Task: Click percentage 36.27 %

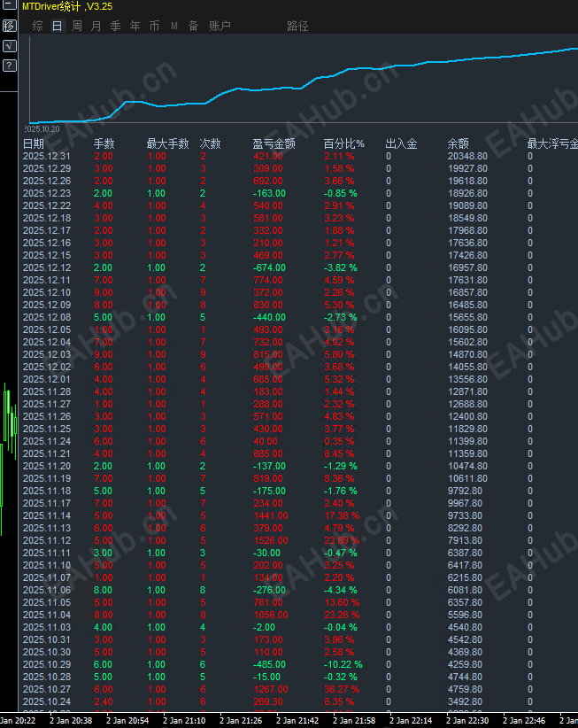Action: tap(342, 689)
